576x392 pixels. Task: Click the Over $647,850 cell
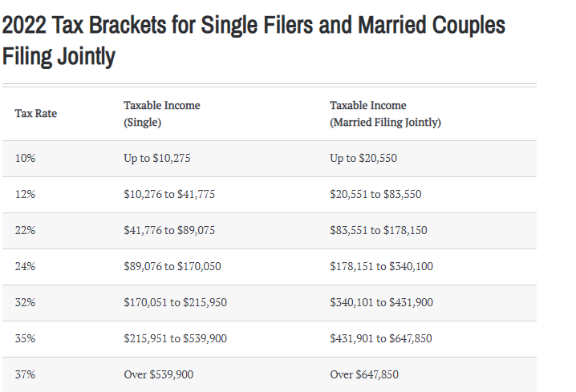click(364, 374)
